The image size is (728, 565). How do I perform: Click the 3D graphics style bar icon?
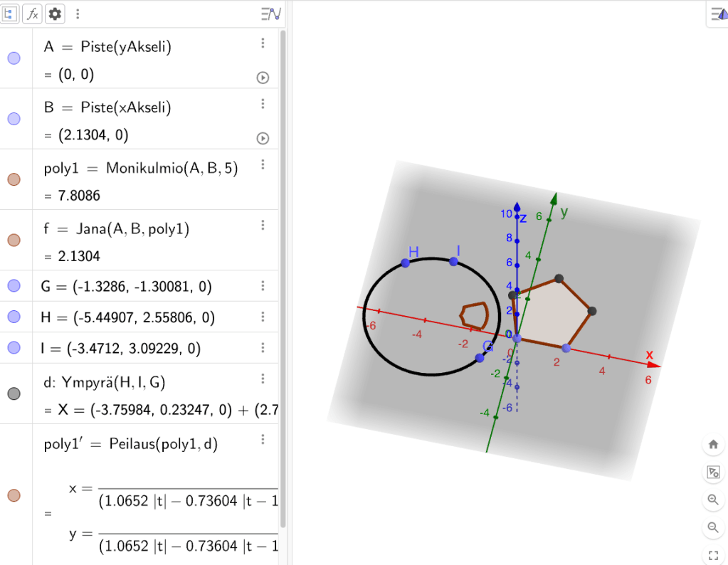click(717, 14)
